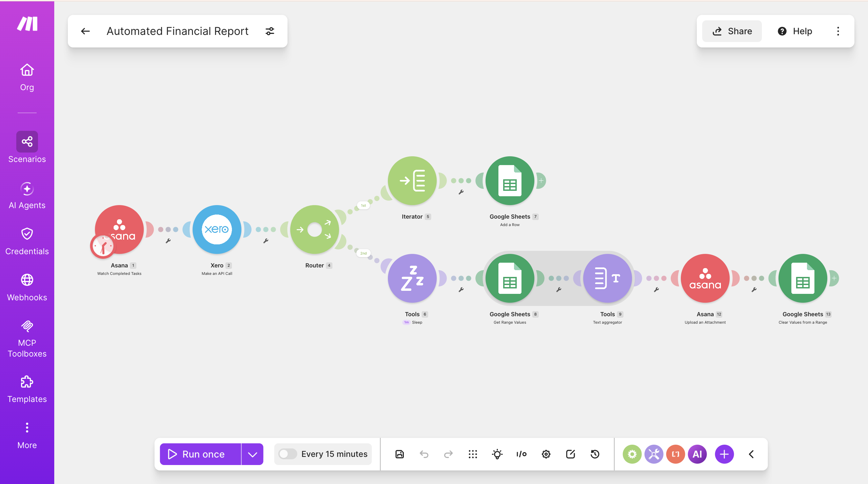
Task: Add a favorite app with purple plus
Action: (725, 454)
